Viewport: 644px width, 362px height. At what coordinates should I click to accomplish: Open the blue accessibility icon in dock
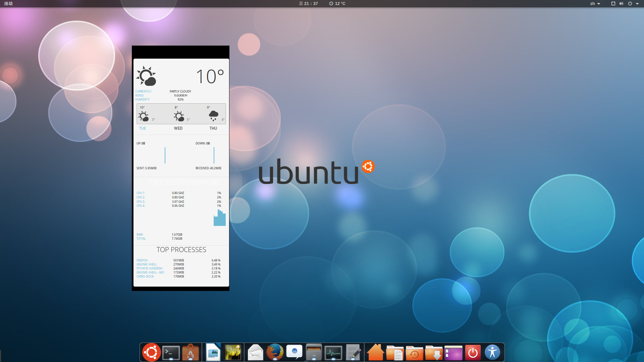click(492, 352)
